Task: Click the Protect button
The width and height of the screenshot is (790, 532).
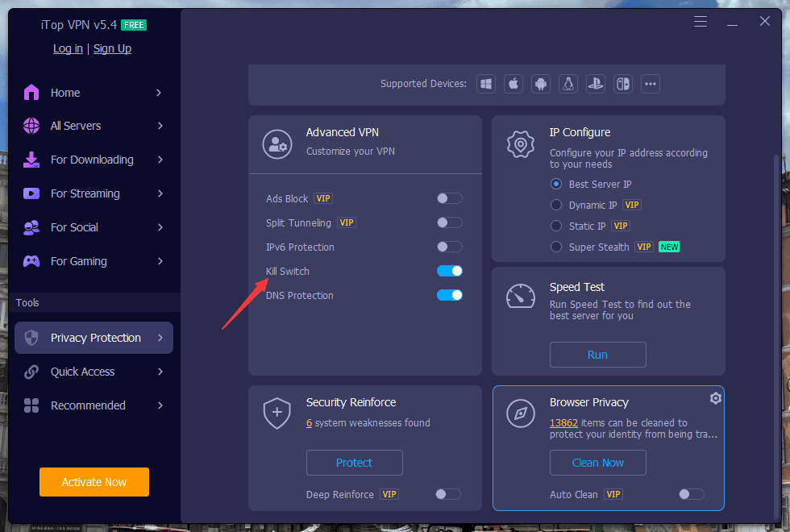Action: tap(354, 463)
